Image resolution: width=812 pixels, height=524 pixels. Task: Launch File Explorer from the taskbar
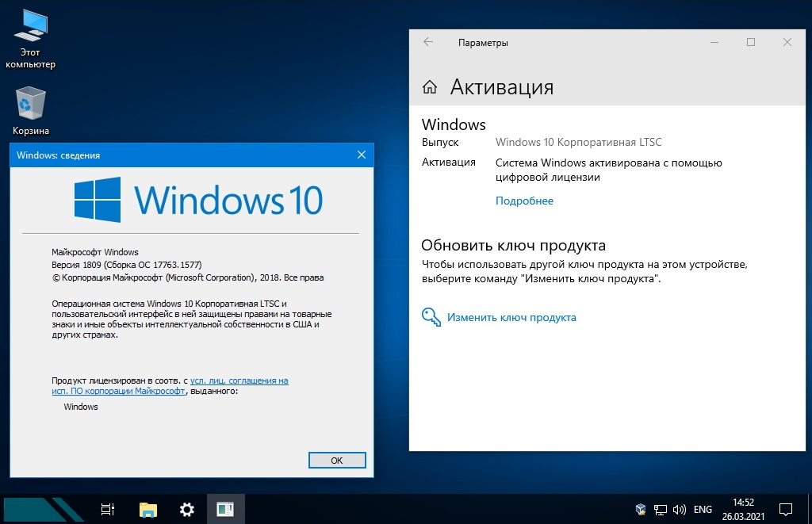(148, 510)
